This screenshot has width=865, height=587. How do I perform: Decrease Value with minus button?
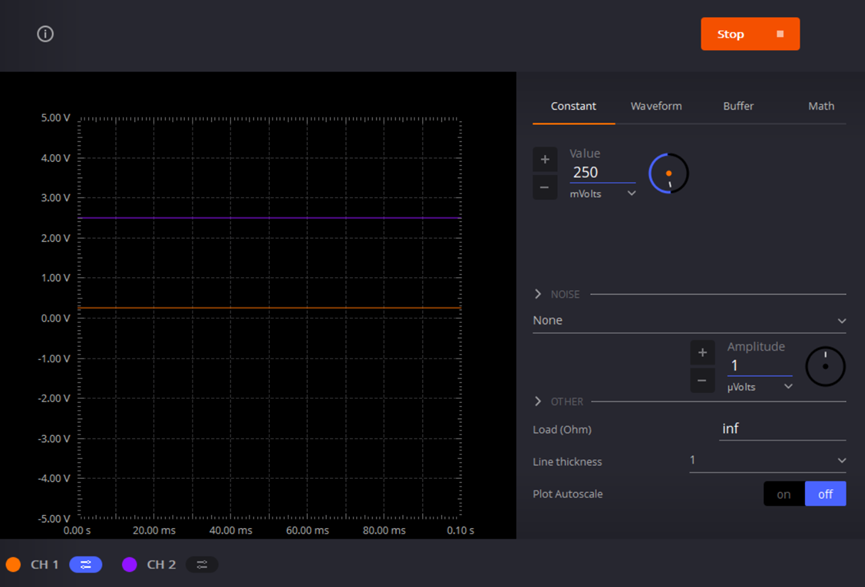tap(544, 188)
